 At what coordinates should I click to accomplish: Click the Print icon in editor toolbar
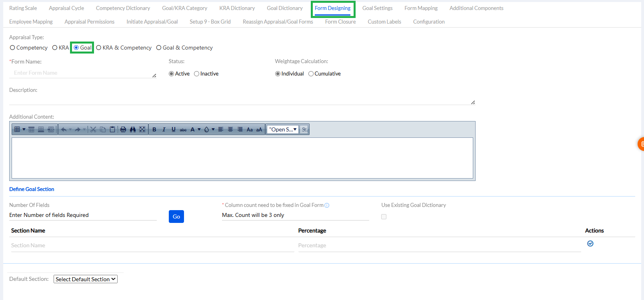[x=123, y=129]
